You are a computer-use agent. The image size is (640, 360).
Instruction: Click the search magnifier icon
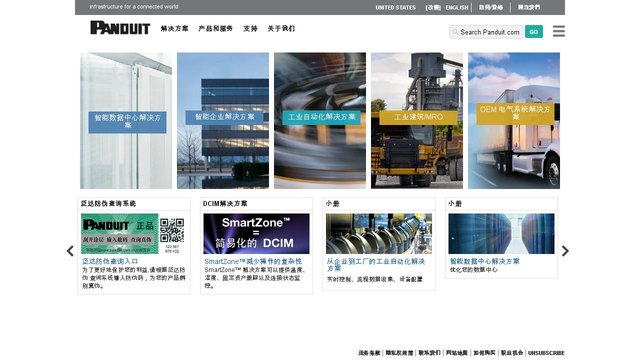(x=455, y=32)
